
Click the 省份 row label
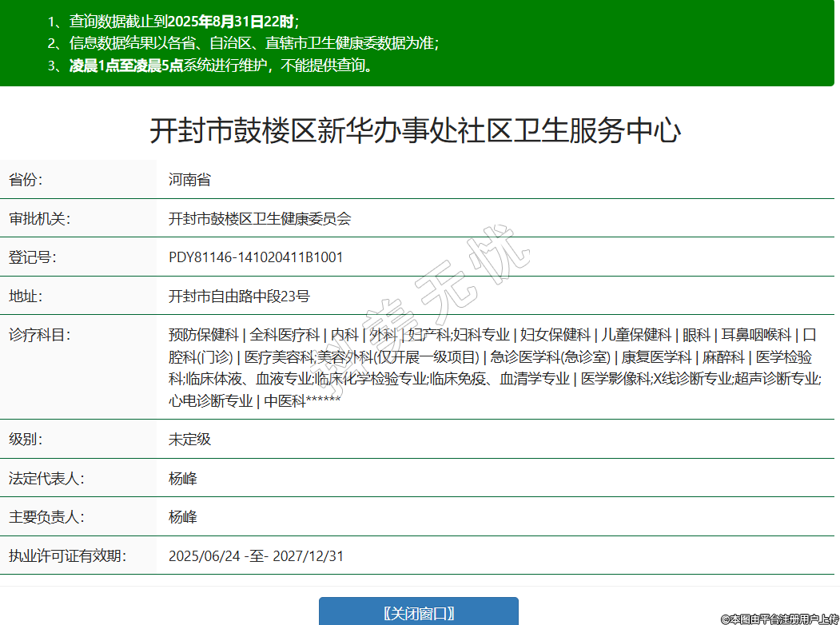click(26, 180)
